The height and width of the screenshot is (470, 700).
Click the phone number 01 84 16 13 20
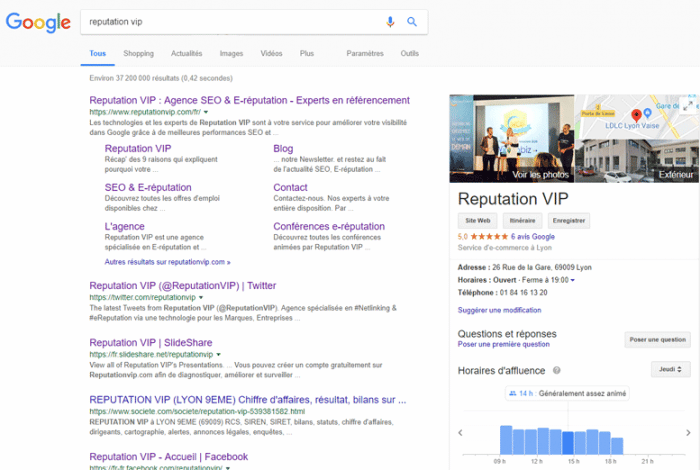click(x=524, y=293)
